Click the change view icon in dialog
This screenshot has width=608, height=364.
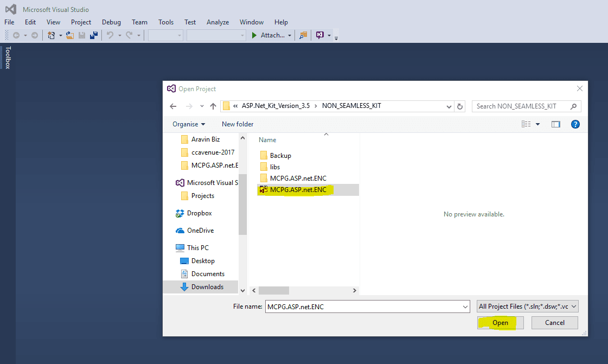(526, 124)
